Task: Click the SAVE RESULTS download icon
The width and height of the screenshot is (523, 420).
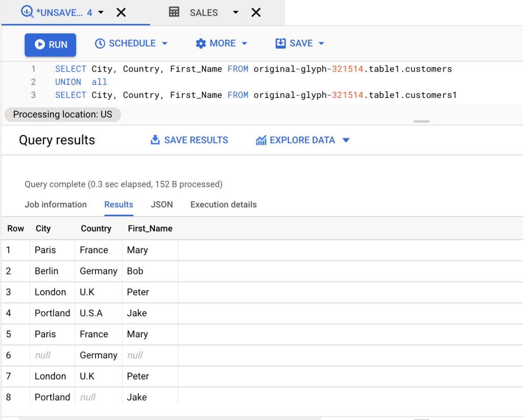Action: [155, 140]
